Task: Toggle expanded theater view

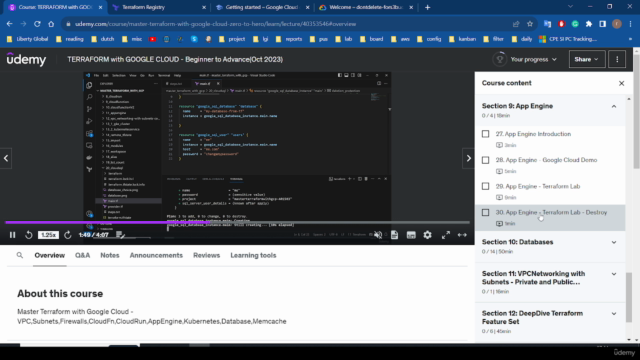Action: (462, 235)
